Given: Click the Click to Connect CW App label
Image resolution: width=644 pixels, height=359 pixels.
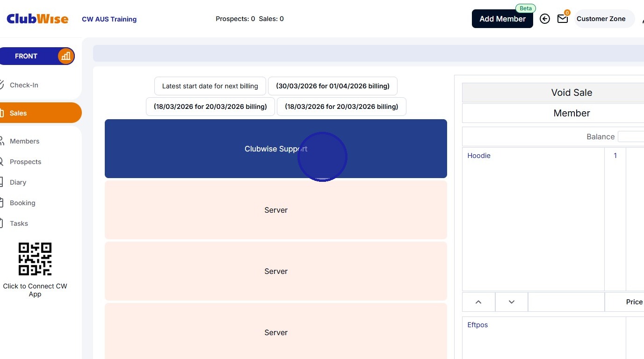Looking at the screenshot, I should [35, 290].
